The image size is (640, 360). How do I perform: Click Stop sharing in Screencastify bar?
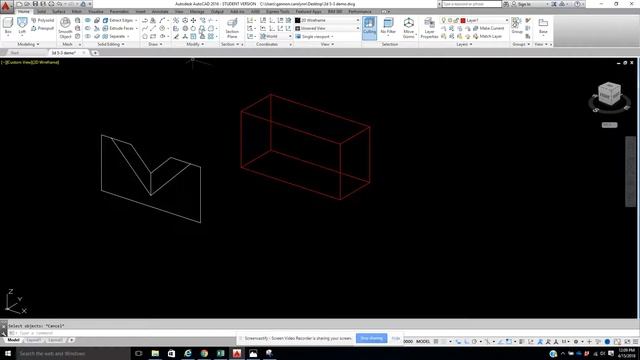371,338
